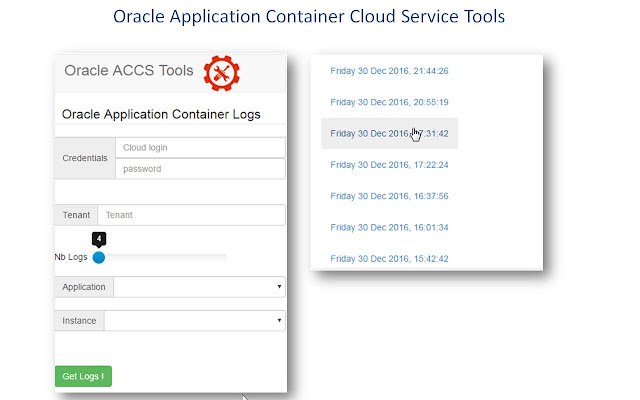The height and width of the screenshot is (400, 640).
Task: Open log from Friday 30 Dec 2016, 15:42:42
Action: pyautogui.click(x=389, y=259)
